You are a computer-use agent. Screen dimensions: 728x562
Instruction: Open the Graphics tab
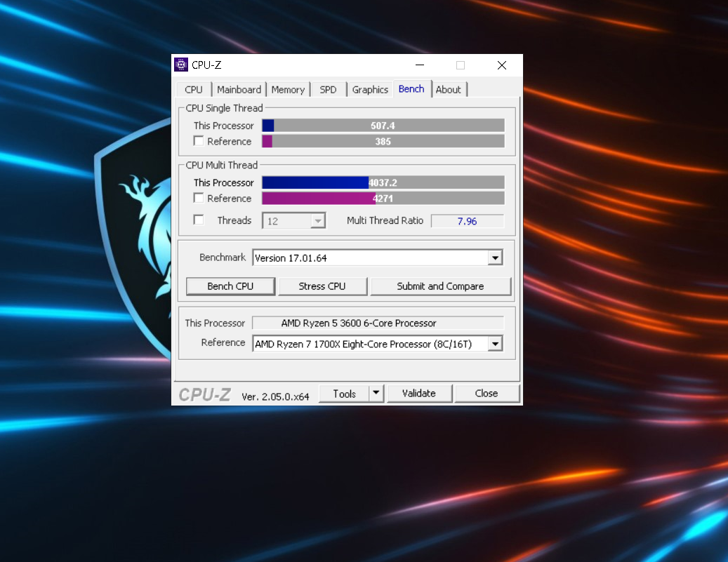point(370,90)
